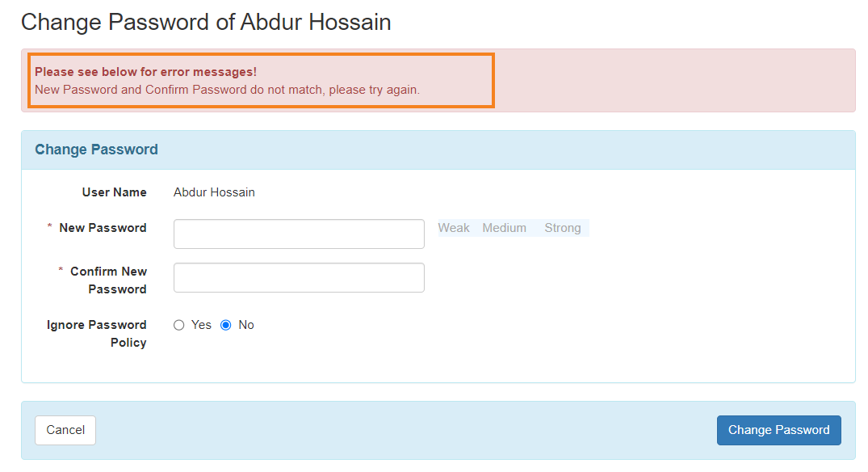
Task: Click the Ignore Password Policy label
Action: [x=96, y=334]
